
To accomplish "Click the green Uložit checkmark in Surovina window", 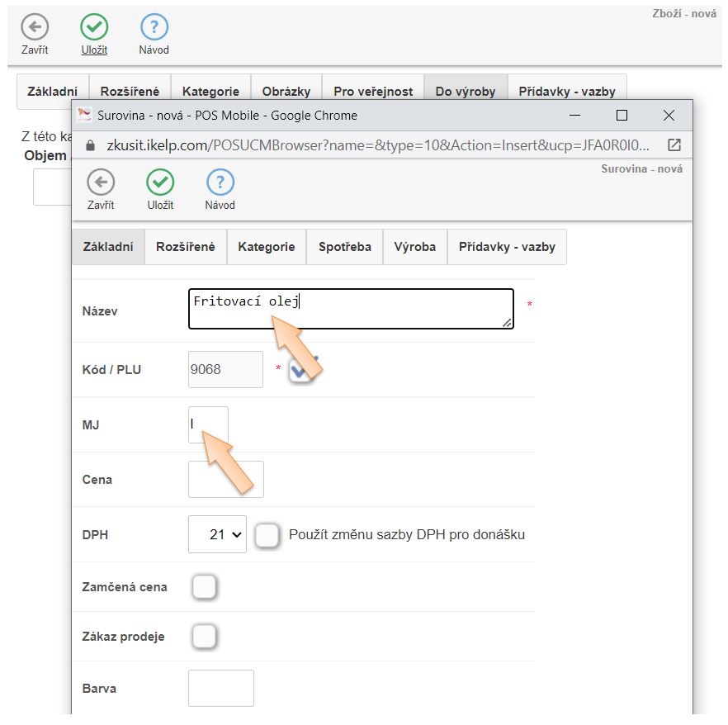I will tap(160, 182).
